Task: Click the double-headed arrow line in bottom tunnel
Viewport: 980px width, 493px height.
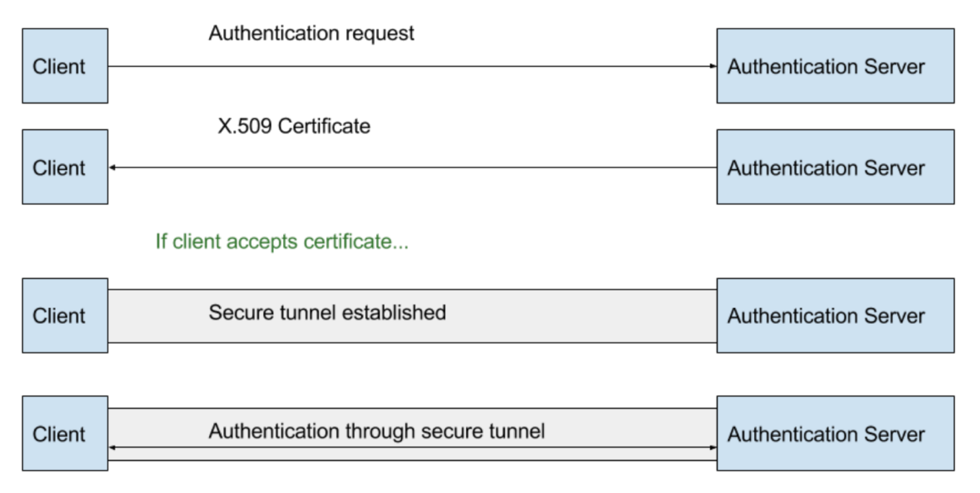Action: (411, 447)
